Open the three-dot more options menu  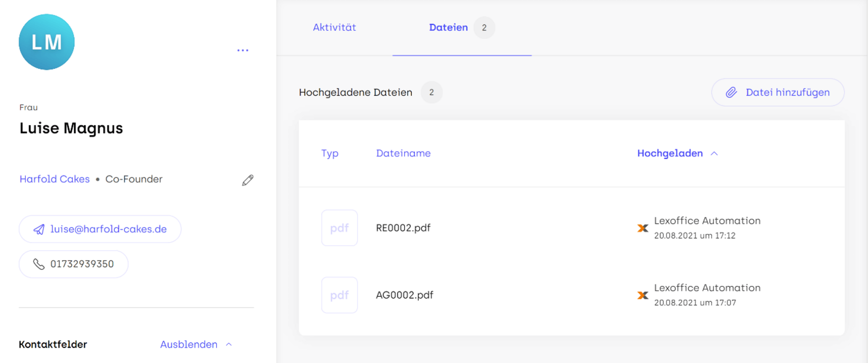(x=243, y=50)
